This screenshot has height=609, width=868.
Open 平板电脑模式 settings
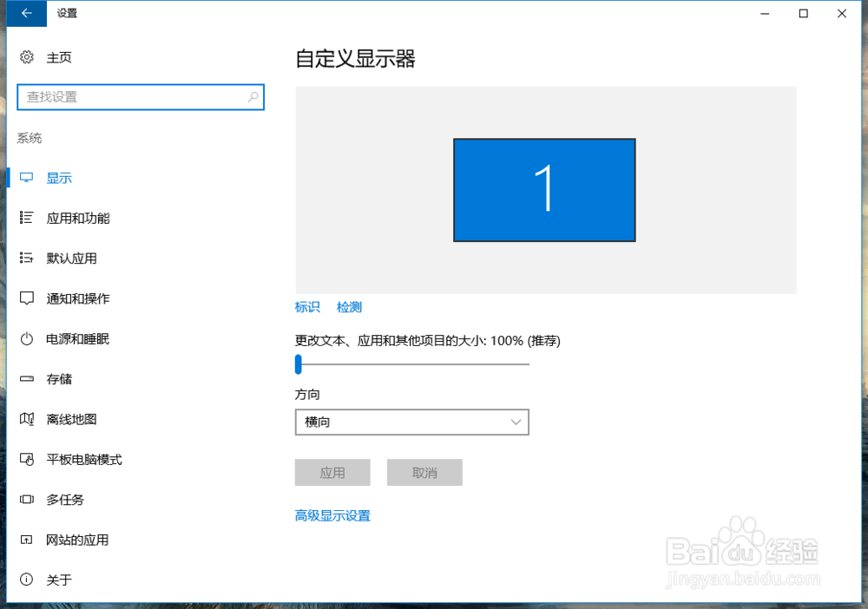pyautogui.click(x=84, y=460)
